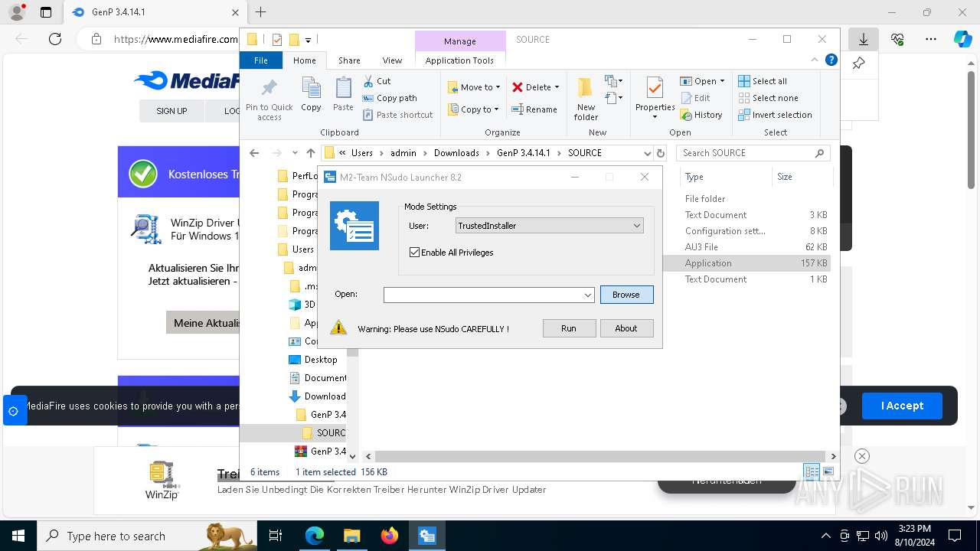
Task: Click I Accept cookie button
Action: tap(902, 406)
